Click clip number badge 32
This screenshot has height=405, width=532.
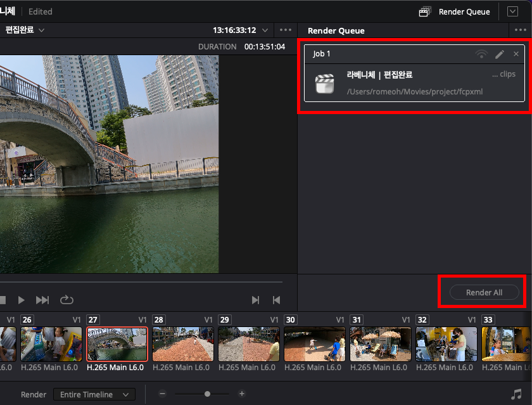point(422,320)
